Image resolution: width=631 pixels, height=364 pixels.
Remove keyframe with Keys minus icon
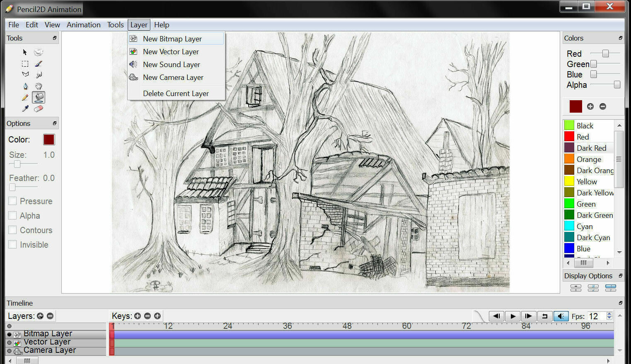tap(147, 316)
